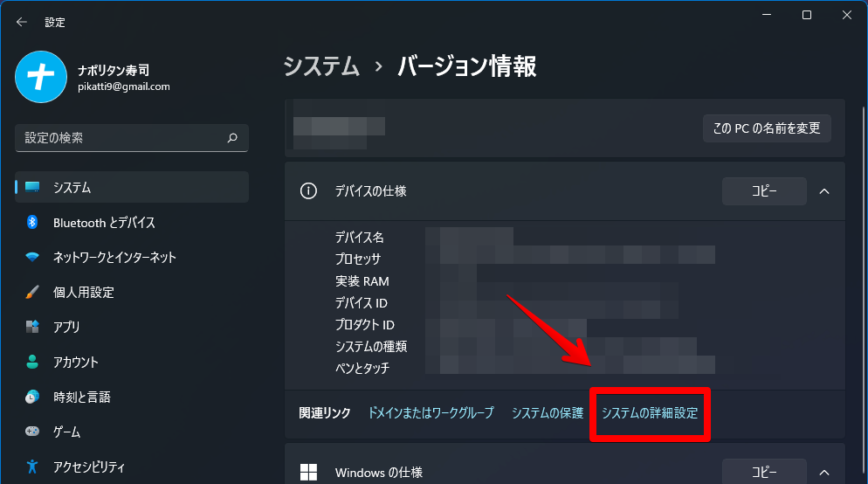Click the ペンとタッチ label
The image size is (868, 484).
(x=362, y=369)
